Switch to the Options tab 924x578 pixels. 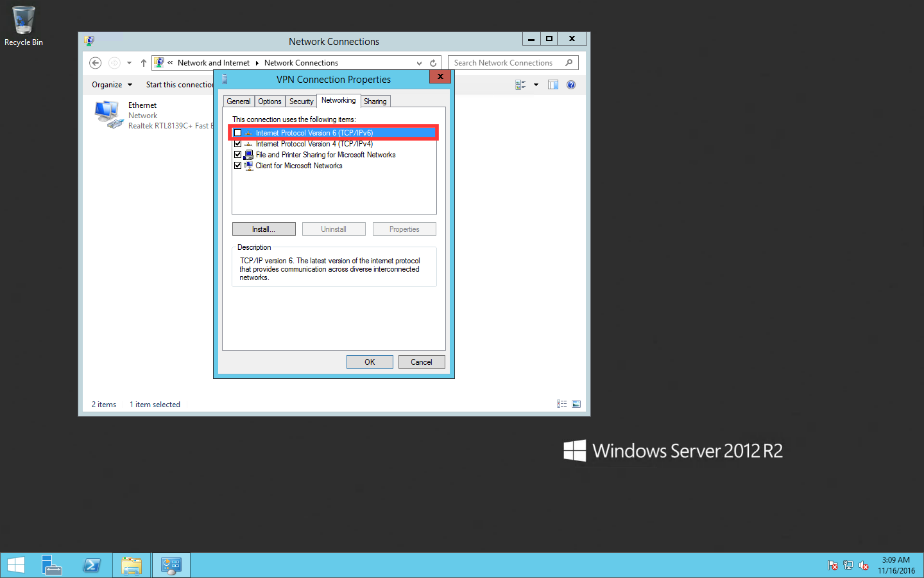coord(269,101)
